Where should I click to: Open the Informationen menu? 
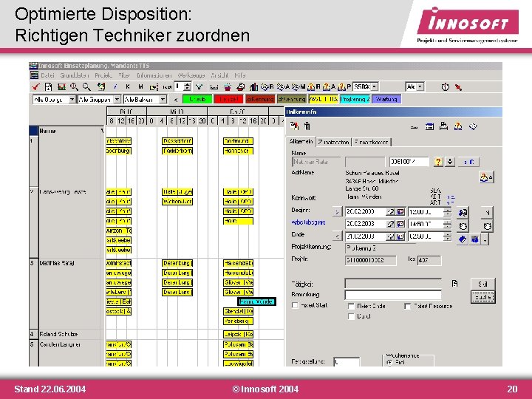154,75
